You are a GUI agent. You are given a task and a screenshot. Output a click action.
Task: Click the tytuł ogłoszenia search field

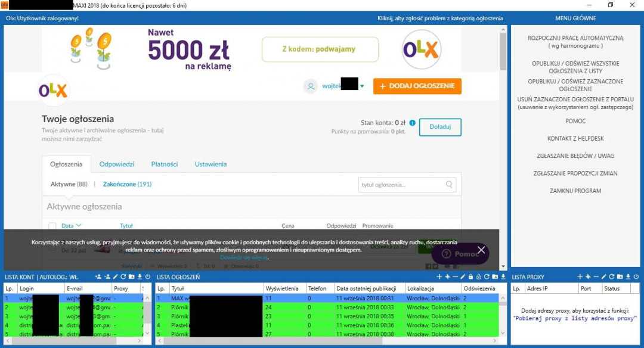(x=401, y=185)
